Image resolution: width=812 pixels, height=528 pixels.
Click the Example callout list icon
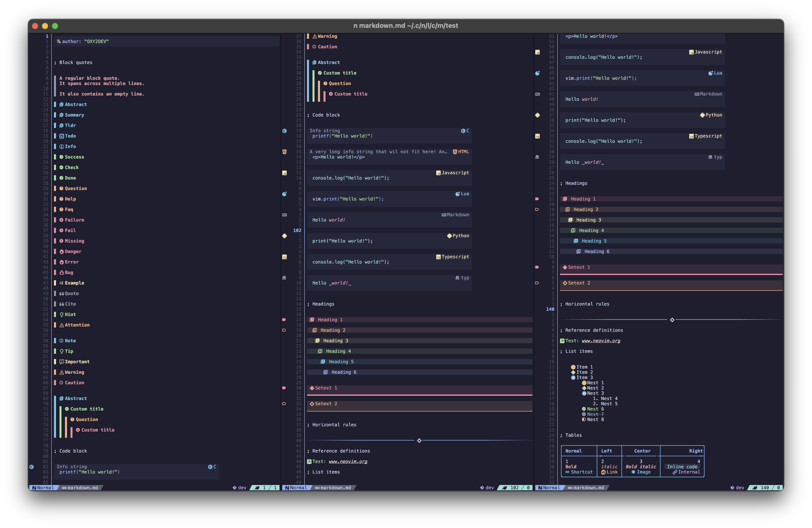[61, 283]
